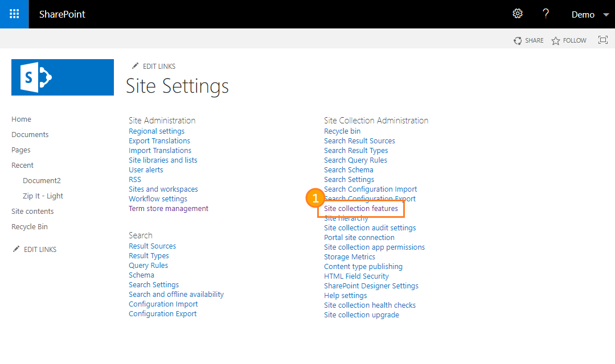Click the FOLLOW star button
The image size is (615, 364).
[x=569, y=40]
